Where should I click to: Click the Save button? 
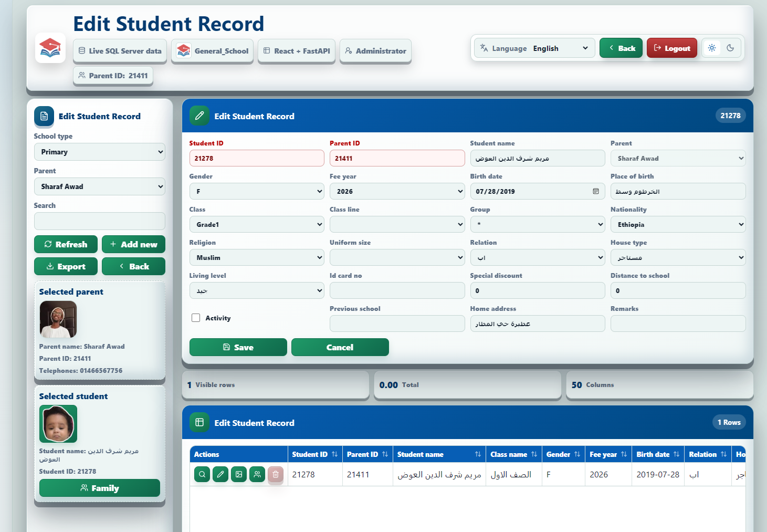click(238, 347)
